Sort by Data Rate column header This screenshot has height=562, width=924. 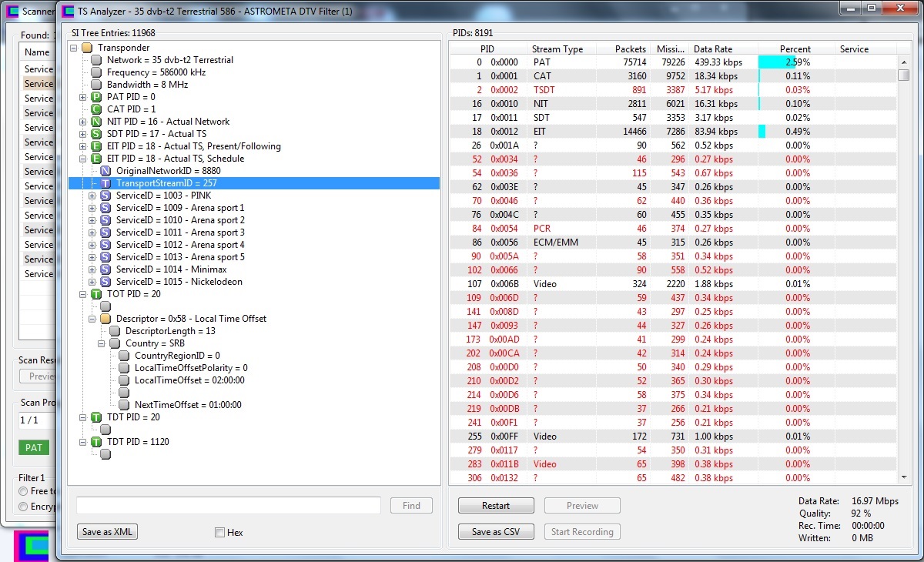(723, 49)
